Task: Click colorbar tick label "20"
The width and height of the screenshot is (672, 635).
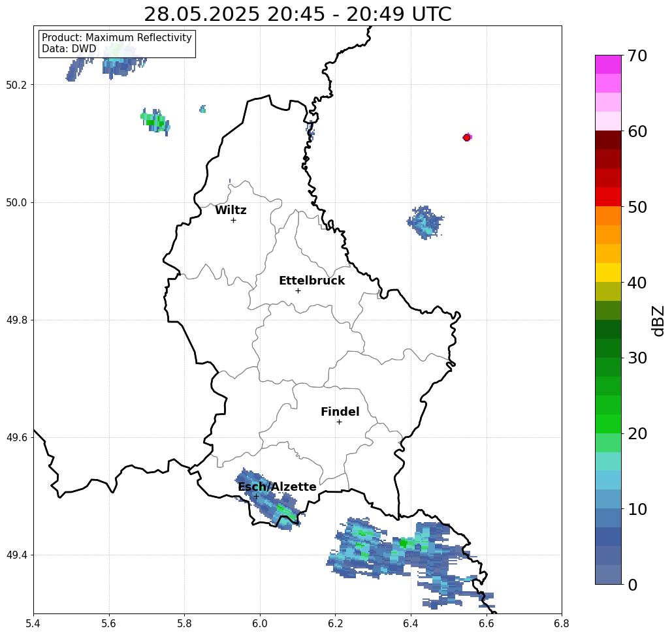Action: click(637, 434)
